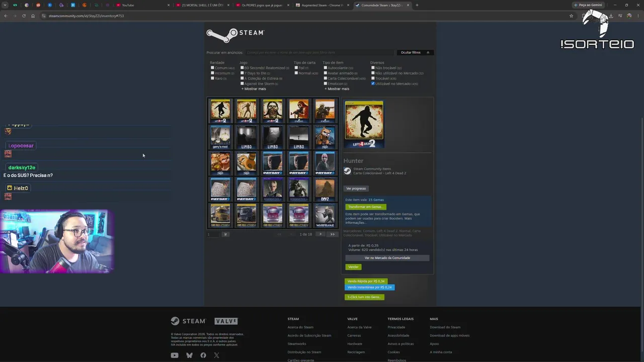The height and width of the screenshot is (362, 644).
Task: Switch to the Augmented Steam tab
Action: (323, 5)
